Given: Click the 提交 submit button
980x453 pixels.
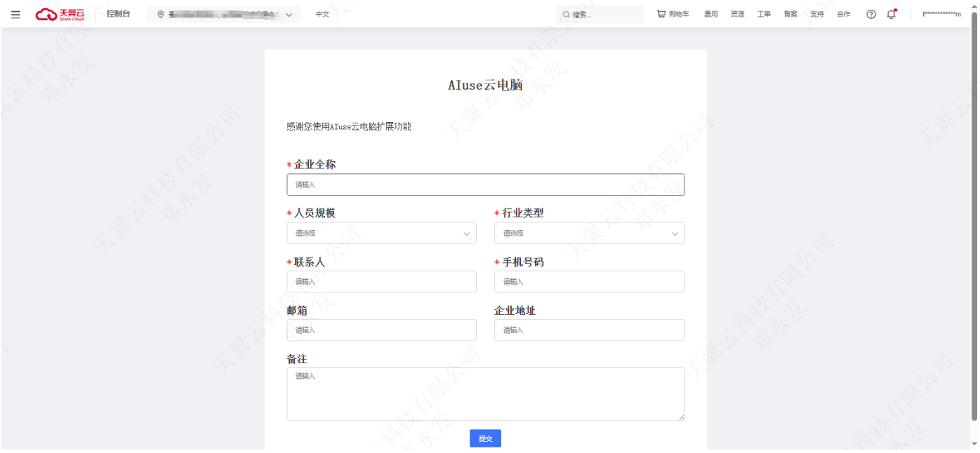Looking at the screenshot, I should 485,438.
